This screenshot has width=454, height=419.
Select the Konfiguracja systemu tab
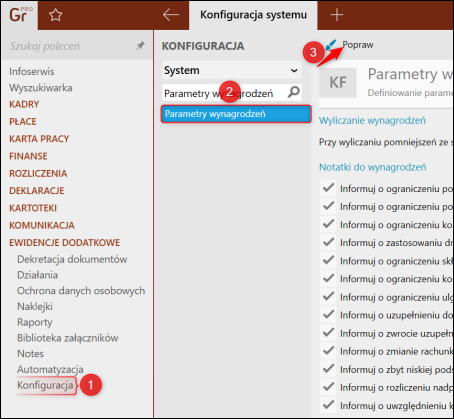pos(253,15)
